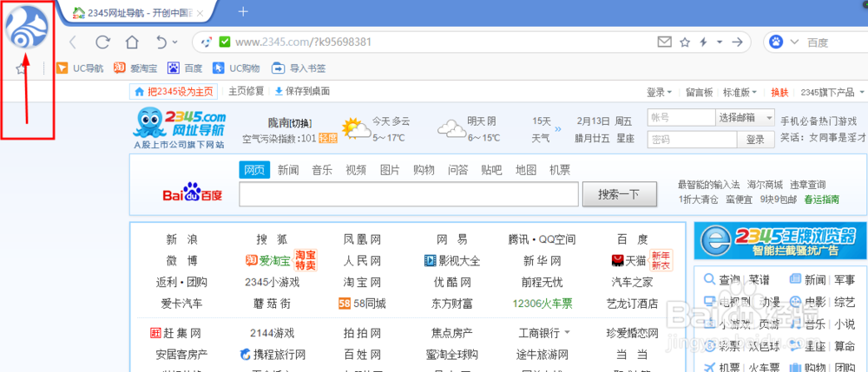Open the 影视大全 link

[x=451, y=260]
